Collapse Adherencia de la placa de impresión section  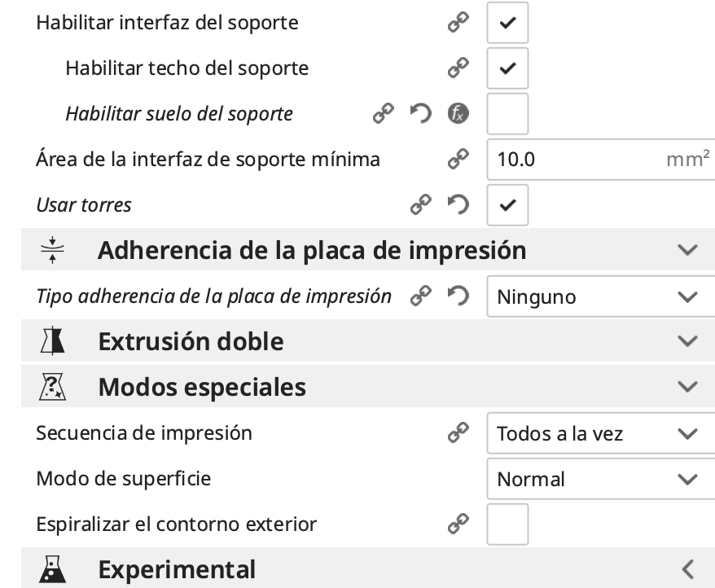[x=687, y=250]
